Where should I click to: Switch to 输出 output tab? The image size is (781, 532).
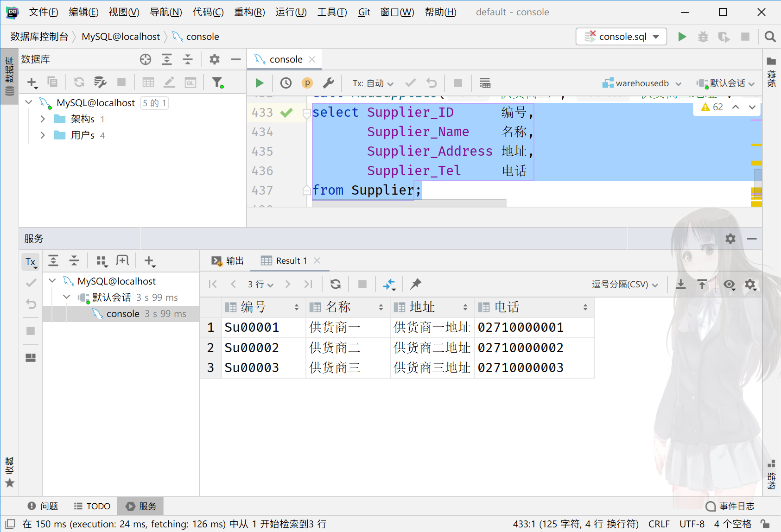pos(228,260)
